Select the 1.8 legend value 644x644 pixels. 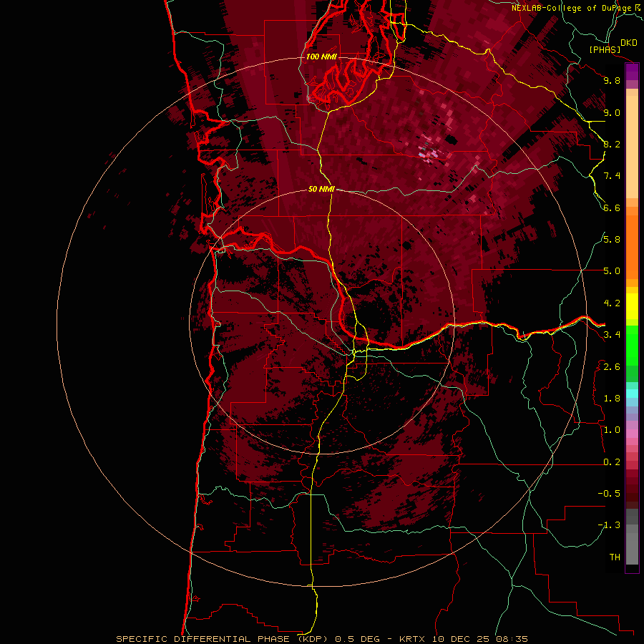(x=612, y=399)
